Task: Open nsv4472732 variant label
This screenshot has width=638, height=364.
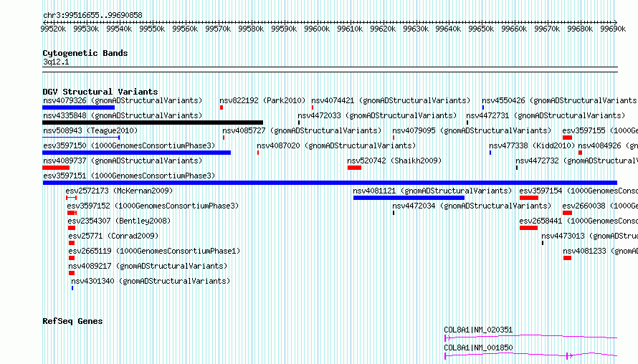Action: (576, 161)
